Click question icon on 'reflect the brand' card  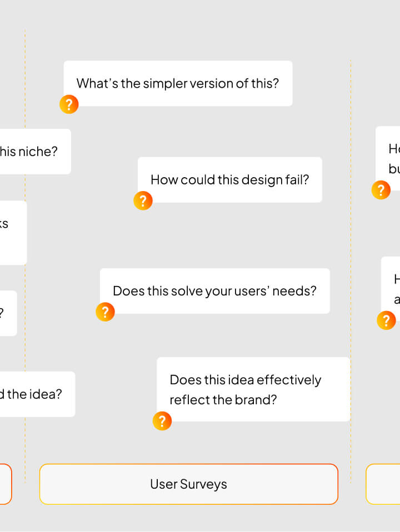pyautogui.click(x=162, y=421)
